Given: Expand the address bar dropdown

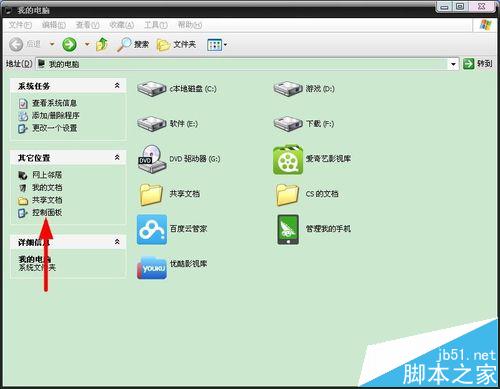Looking at the screenshot, I should 453,64.
